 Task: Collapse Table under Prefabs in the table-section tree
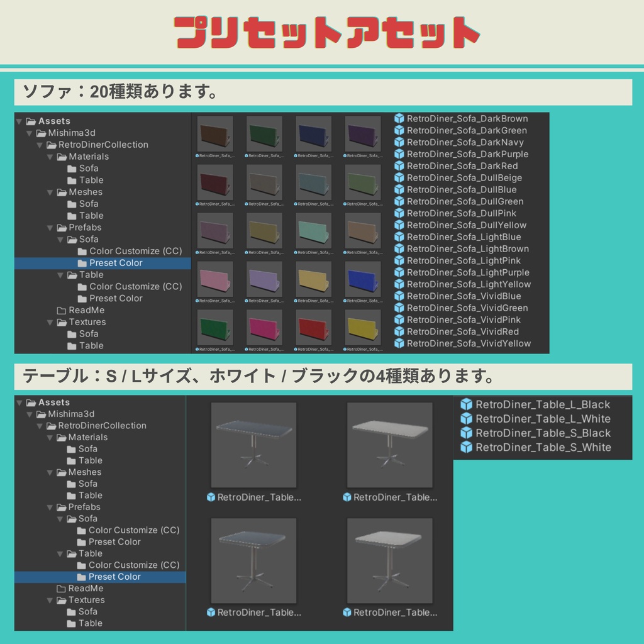coord(60,554)
